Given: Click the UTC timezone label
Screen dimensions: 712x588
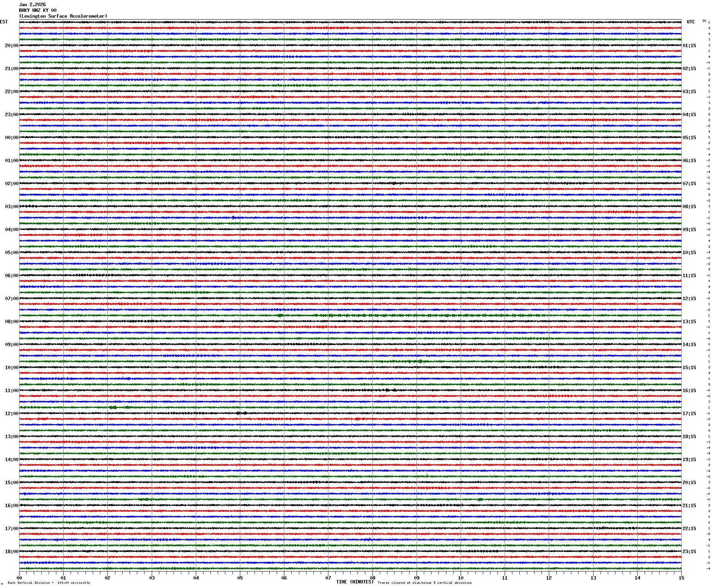Looking at the screenshot, I should click(691, 22).
